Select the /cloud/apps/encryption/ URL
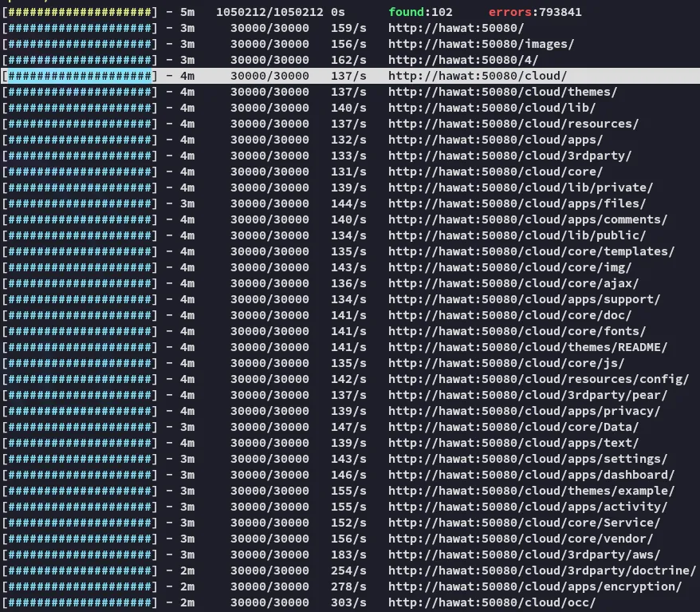This screenshot has width=700, height=612. pyautogui.click(x=535, y=586)
